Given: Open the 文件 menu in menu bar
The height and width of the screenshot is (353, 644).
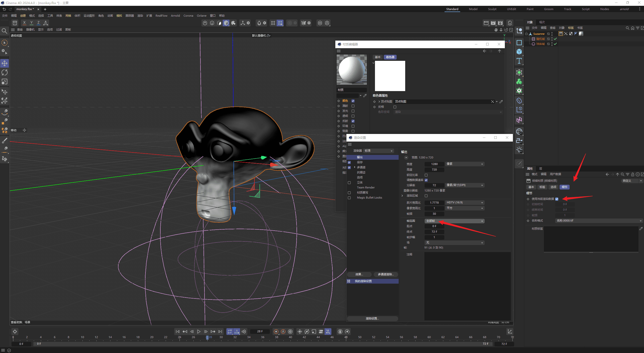Looking at the screenshot, I should 5,16.
